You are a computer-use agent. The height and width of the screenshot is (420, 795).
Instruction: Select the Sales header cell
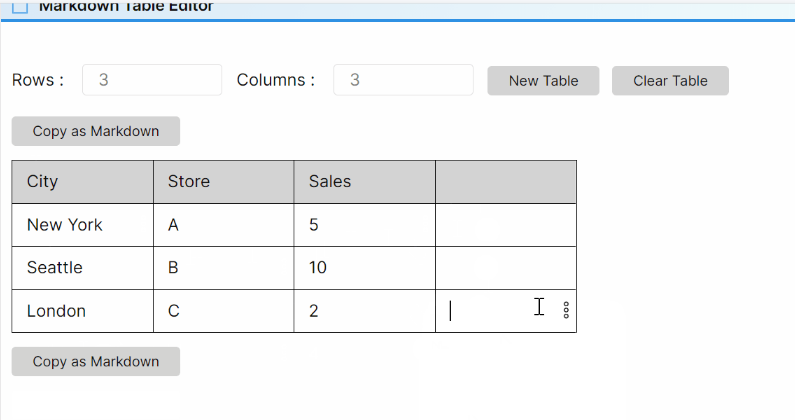[364, 181]
